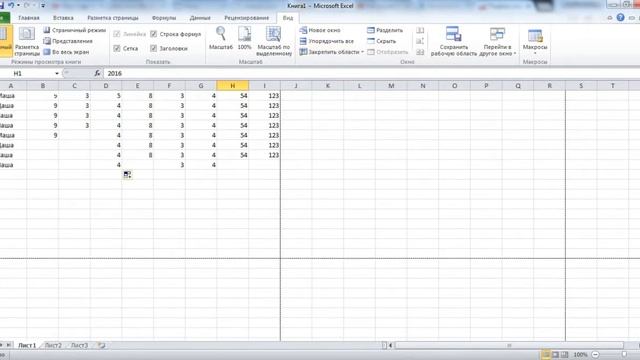Screen dimensions: 640x360
Task: Open a new window with Новое окно
Action: pyautogui.click(x=320, y=30)
